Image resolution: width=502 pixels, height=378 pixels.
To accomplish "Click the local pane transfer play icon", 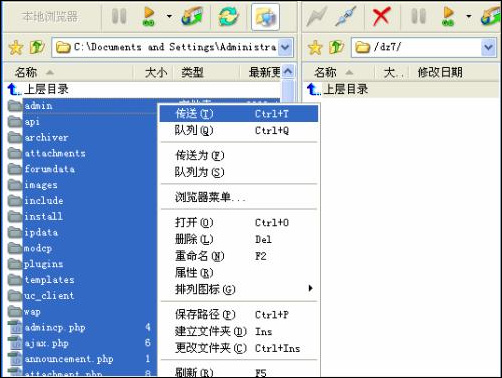I will [148, 16].
